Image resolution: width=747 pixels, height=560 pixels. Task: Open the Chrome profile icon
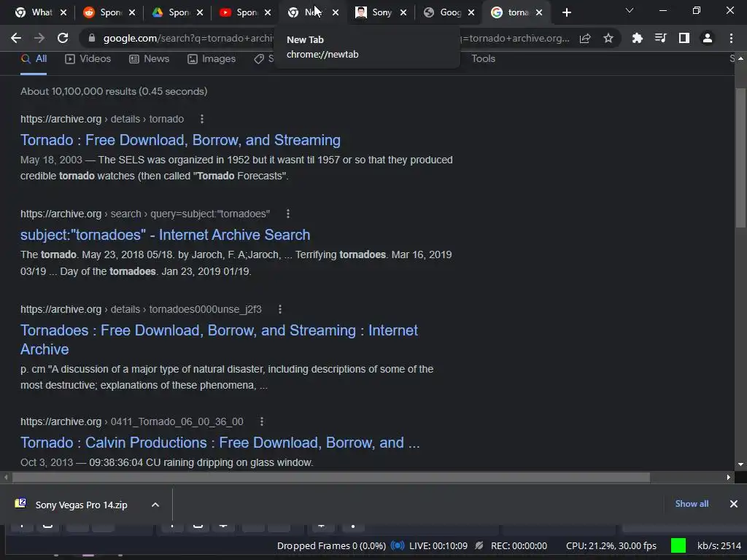(708, 38)
